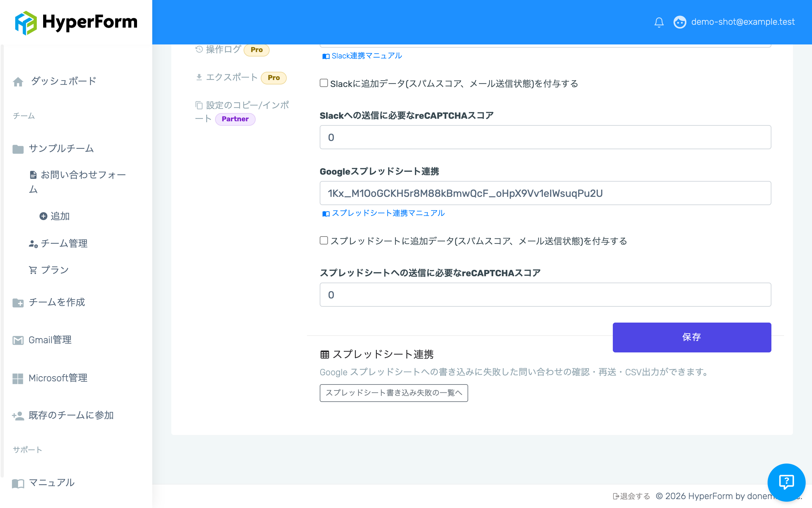
Task: Open 操作ログ settings tab
Action: [x=223, y=50]
